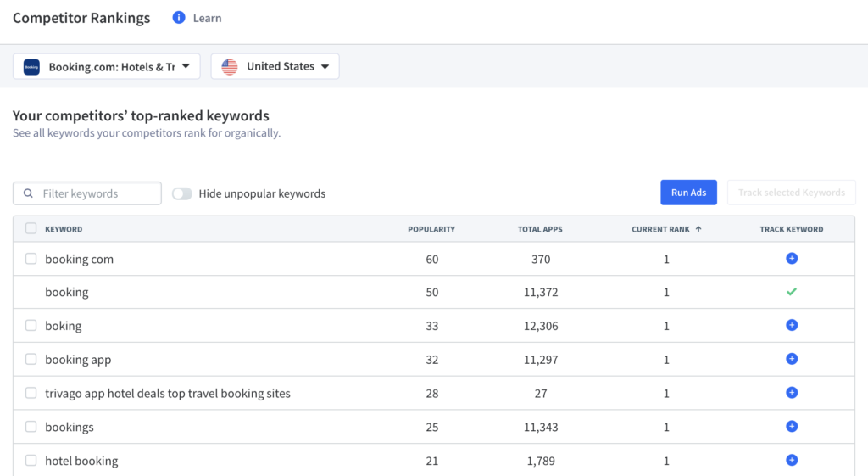Image resolution: width=868 pixels, height=476 pixels.
Task: Click the Competitor Rankings page title
Action: (x=81, y=19)
